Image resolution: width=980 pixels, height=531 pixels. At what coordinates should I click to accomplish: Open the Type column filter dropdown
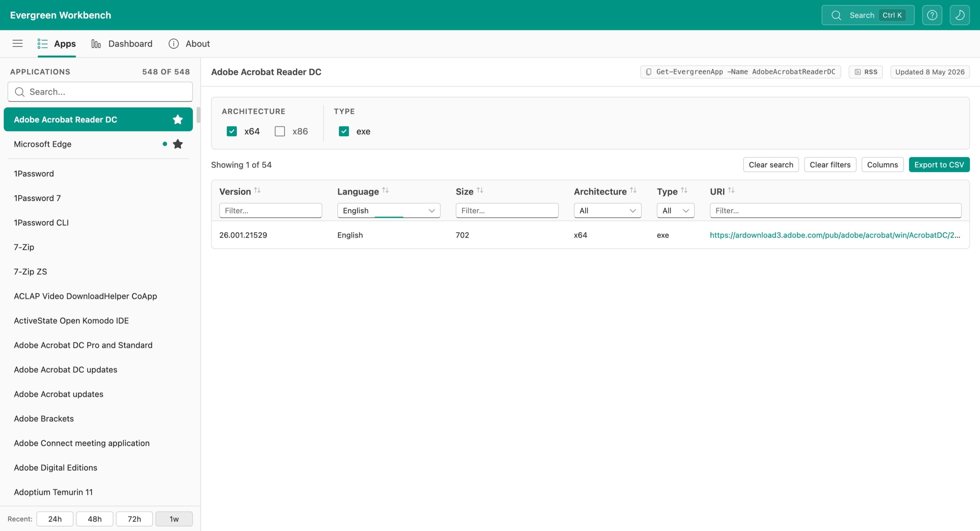pos(675,210)
